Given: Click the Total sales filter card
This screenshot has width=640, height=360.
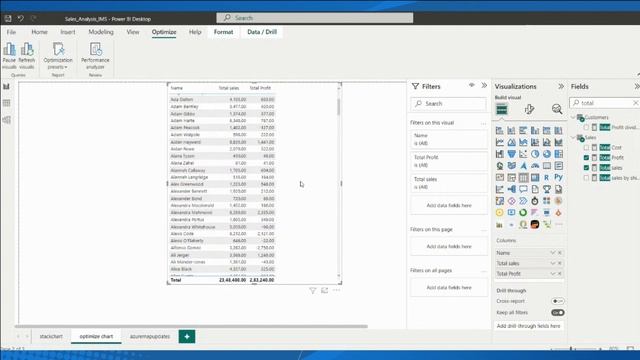Looking at the screenshot, I should click(x=449, y=183).
